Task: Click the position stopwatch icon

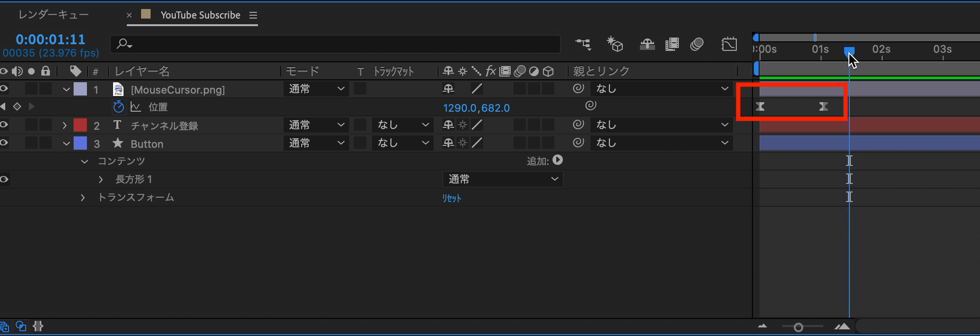Action: pos(118,107)
